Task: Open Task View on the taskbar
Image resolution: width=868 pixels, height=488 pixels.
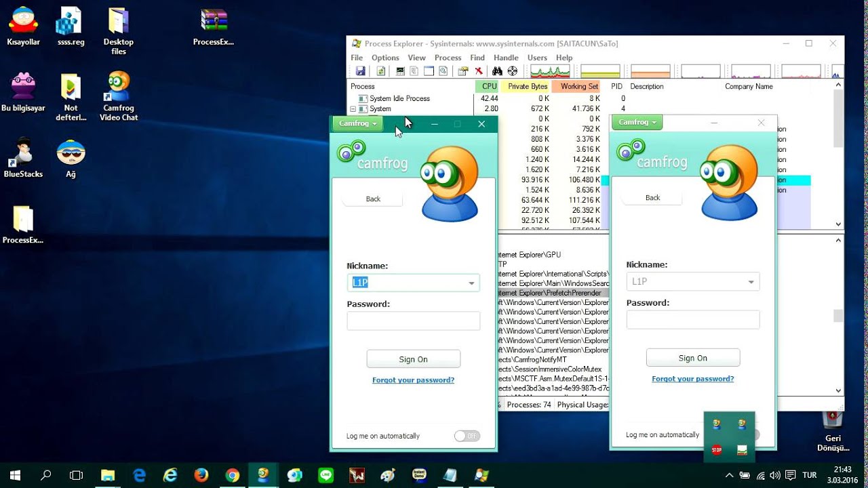Action: 77,475
